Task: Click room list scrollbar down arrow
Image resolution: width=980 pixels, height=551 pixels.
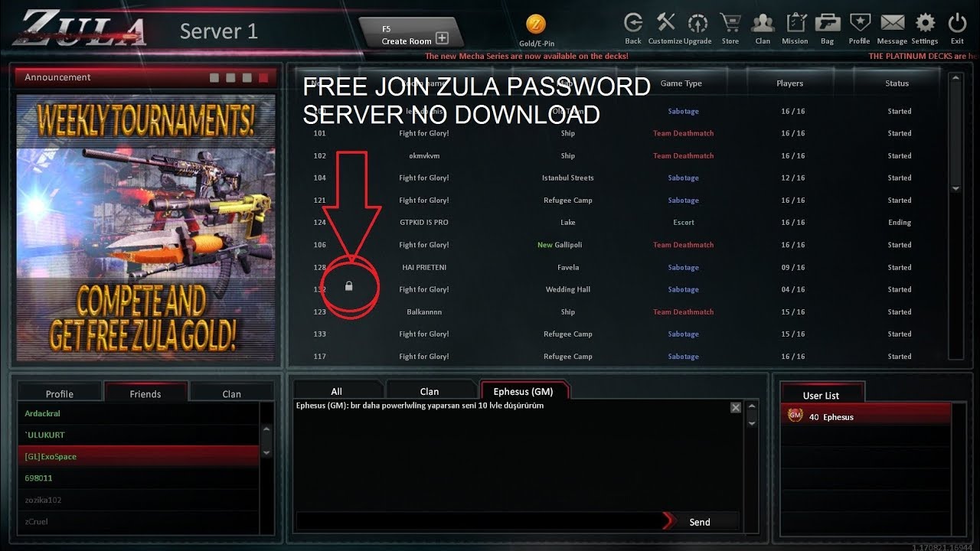Action: (955, 188)
